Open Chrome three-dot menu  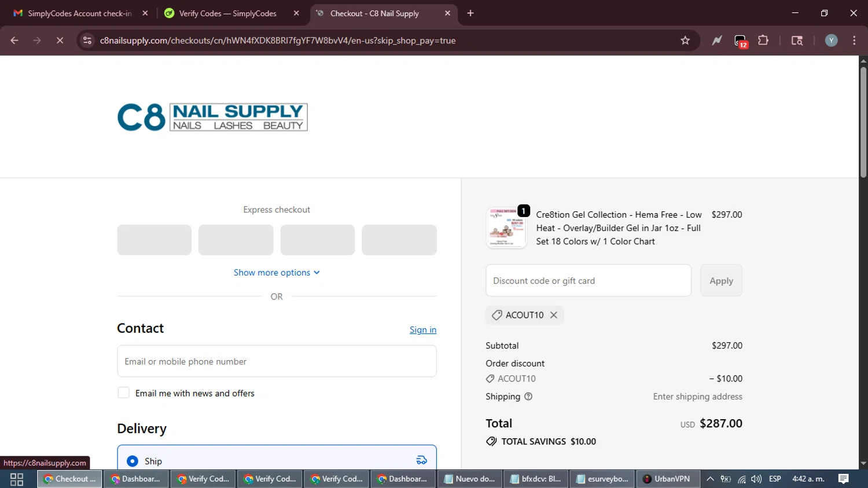tap(854, 41)
